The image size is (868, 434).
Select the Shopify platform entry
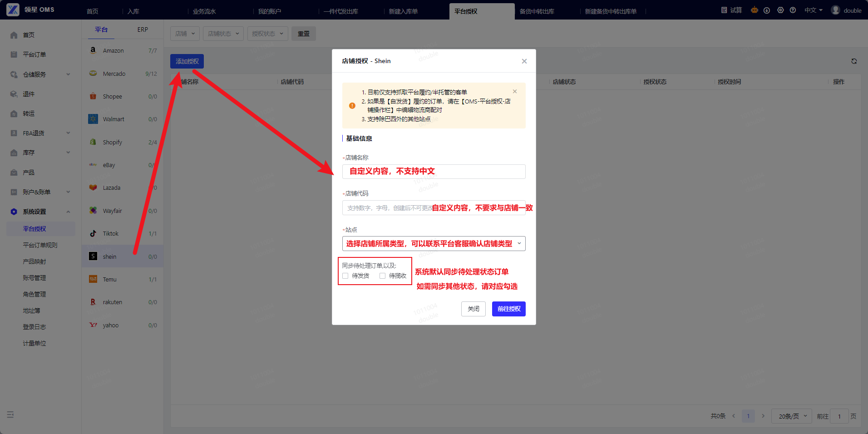[x=123, y=142]
